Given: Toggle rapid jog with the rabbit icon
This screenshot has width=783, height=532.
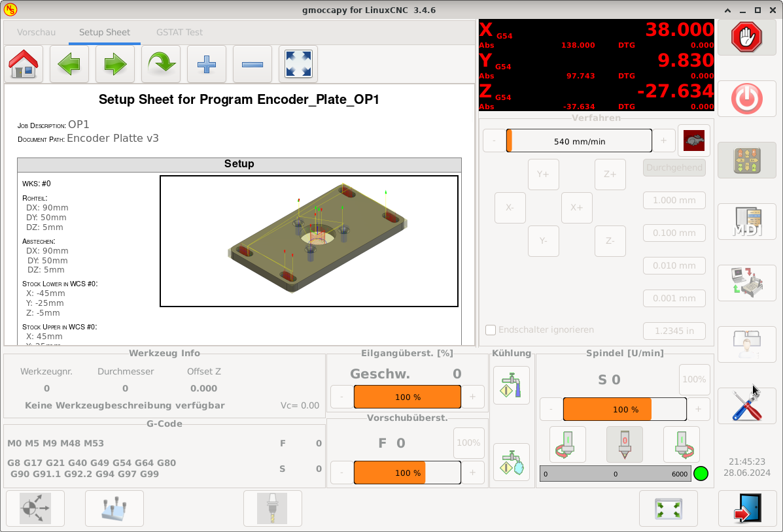Looking at the screenshot, I should pyautogui.click(x=693, y=141).
